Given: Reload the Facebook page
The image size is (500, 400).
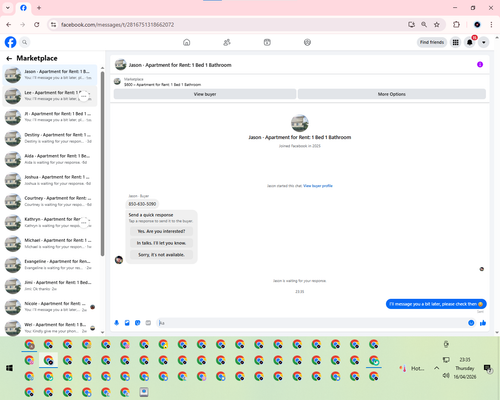Looking at the screenshot, I should point(37,24).
